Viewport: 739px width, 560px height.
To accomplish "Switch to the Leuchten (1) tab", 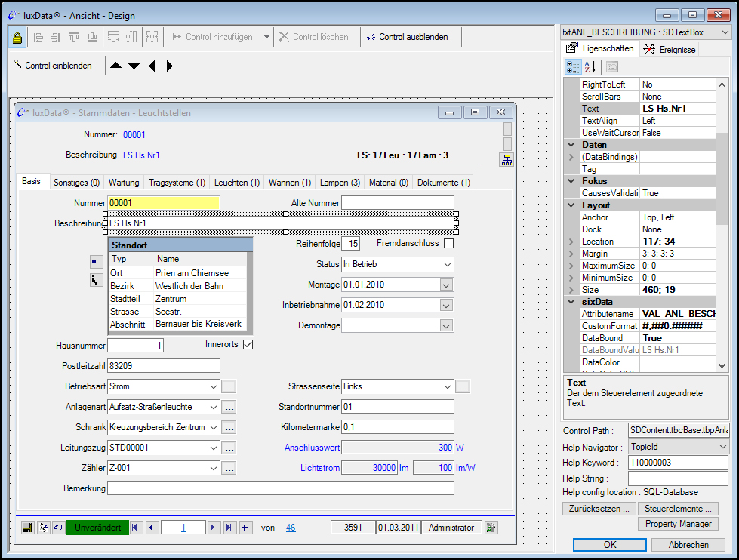I will pyautogui.click(x=236, y=183).
